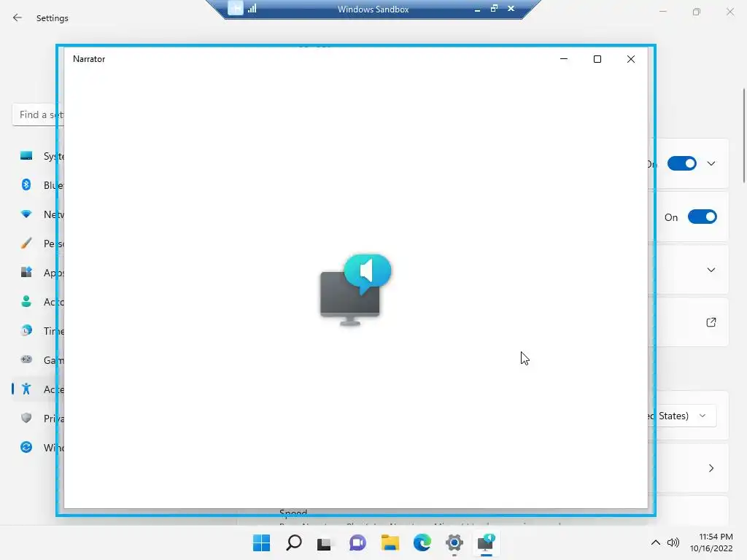Open the Apps icon in Settings sidebar
The width and height of the screenshot is (747, 560).
pos(26,273)
